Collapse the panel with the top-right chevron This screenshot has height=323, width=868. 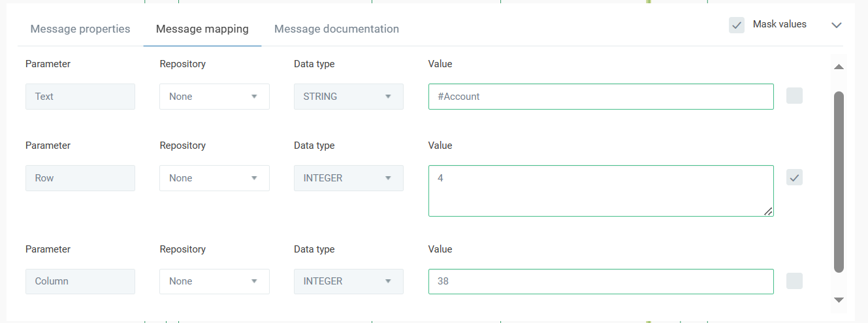click(837, 25)
